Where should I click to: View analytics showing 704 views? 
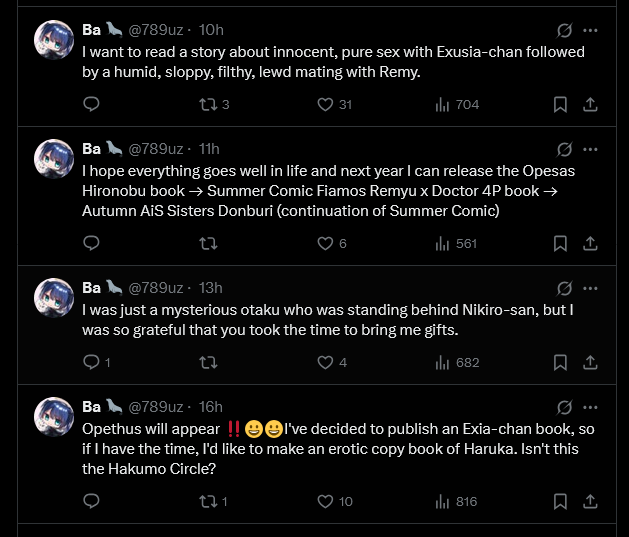(x=457, y=105)
